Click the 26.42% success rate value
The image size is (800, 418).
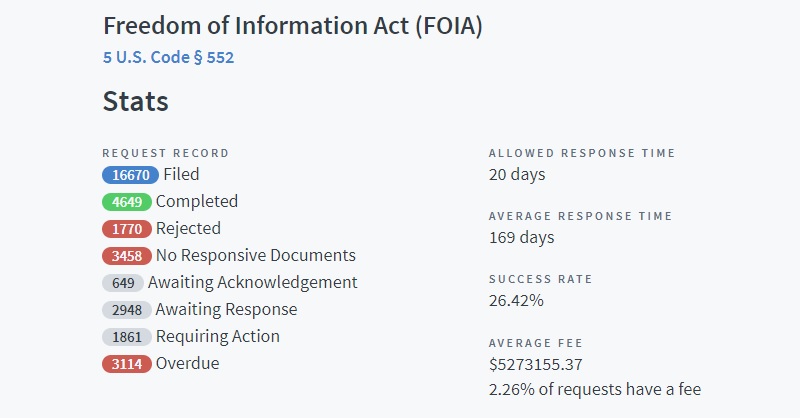516,301
